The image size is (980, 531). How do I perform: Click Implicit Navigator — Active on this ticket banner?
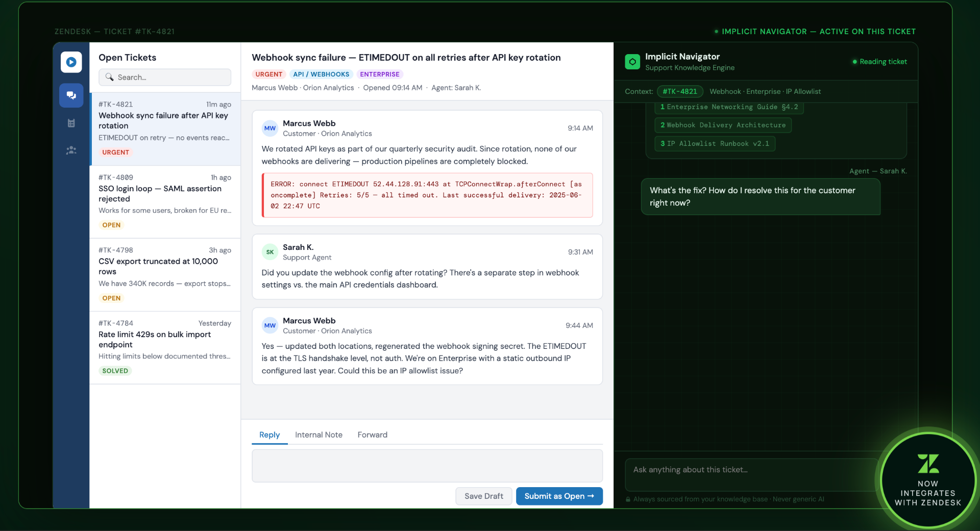pos(818,32)
